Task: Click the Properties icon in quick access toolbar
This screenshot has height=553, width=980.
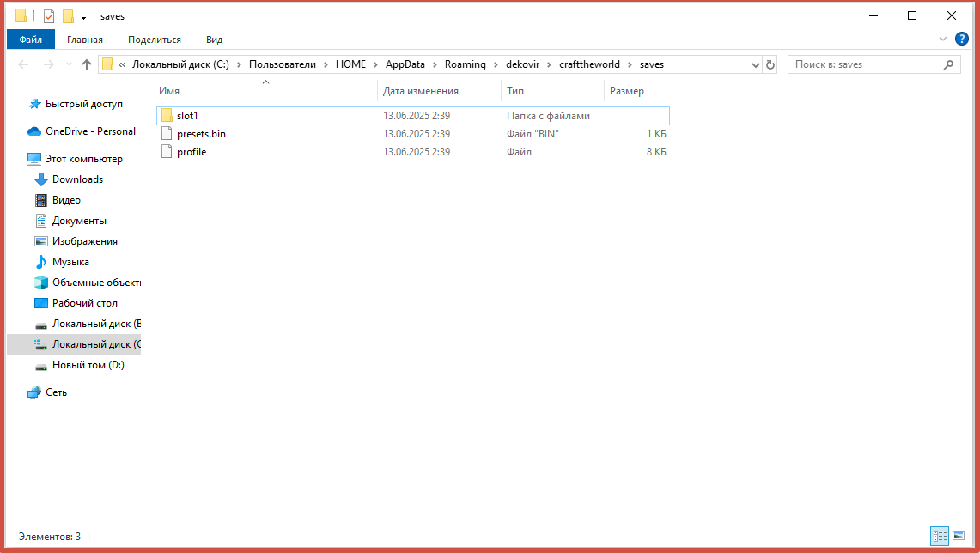Action: (49, 16)
